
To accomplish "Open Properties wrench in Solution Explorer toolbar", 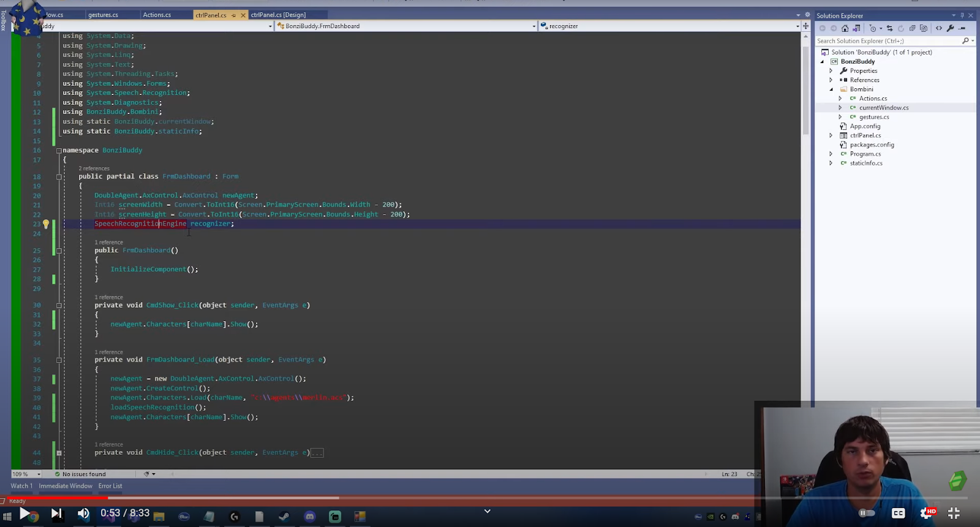I will tap(951, 28).
